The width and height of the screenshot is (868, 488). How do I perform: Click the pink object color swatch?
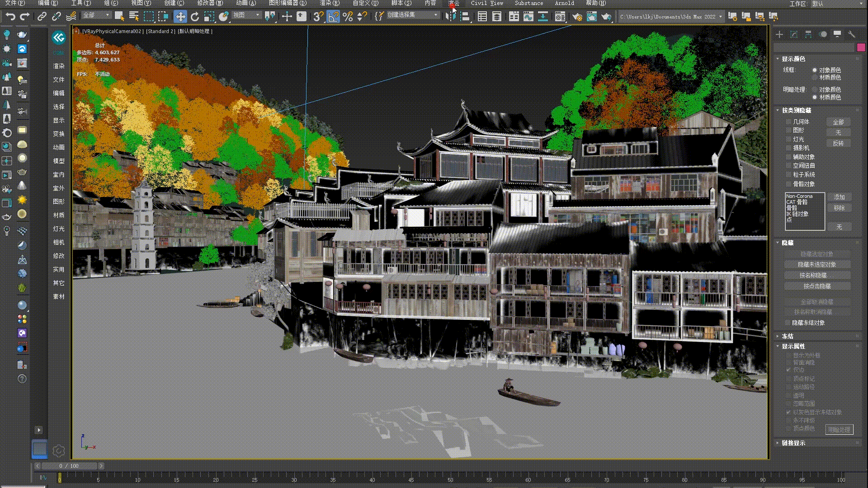860,48
